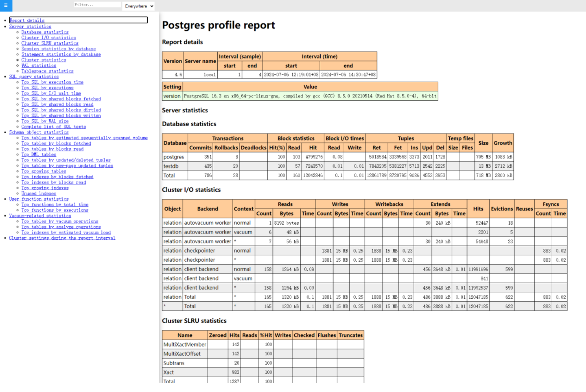
Task: Open the Top growing tables link
Action: click(44, 171)
